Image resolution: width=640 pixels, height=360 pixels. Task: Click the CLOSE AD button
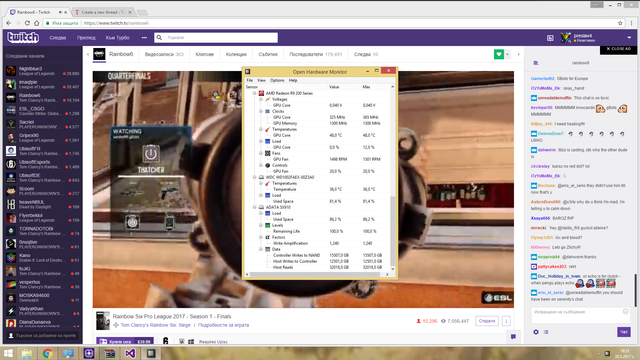pyautogui.click(x=618, y=49)
